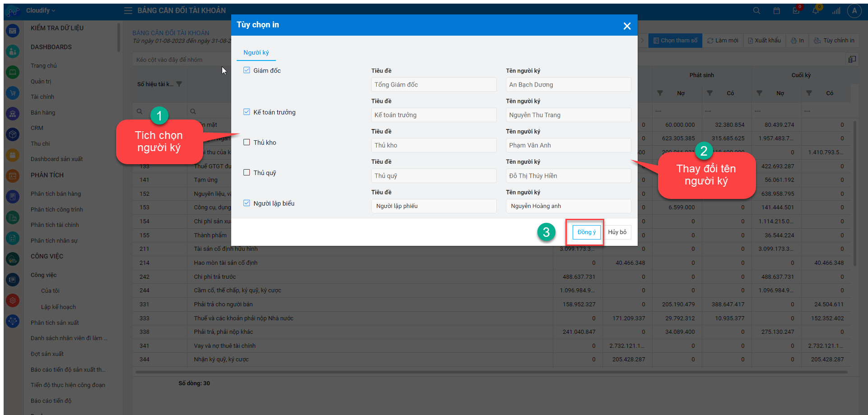868x415 pixels.
Task: Expand the toolbar chevron beside Chọn tham số
Action: pyautogui.click(x=643, y=40)
